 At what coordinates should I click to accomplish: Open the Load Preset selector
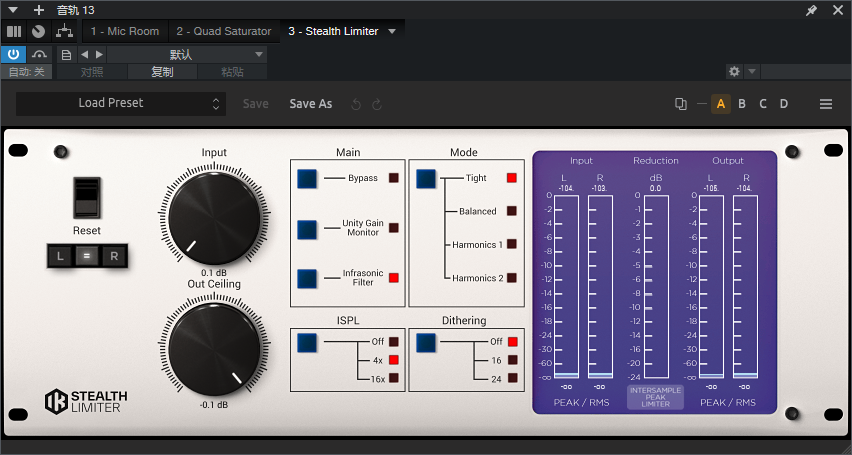pos(121,103)
